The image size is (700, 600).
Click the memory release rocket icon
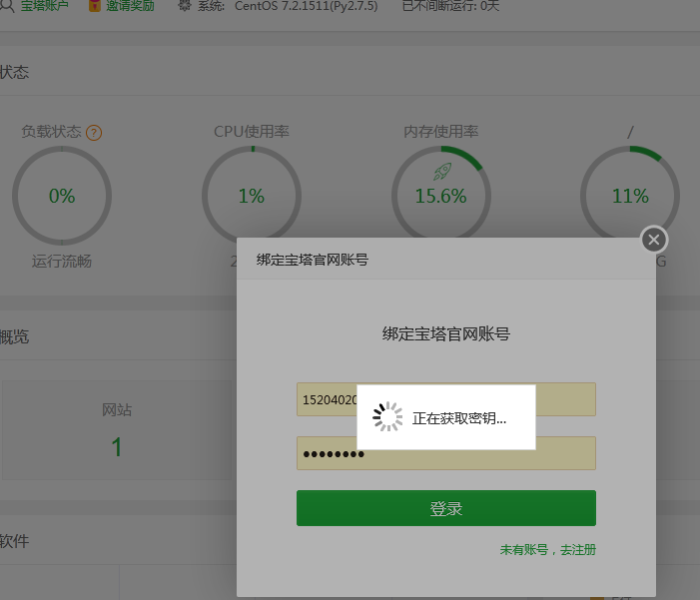[442, 172]
